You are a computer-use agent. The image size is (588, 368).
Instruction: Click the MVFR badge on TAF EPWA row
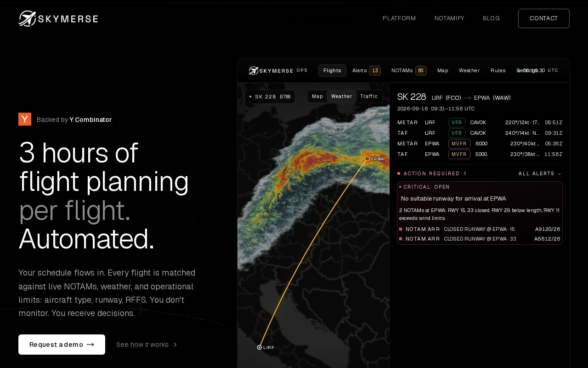click(x=459, y=154)
